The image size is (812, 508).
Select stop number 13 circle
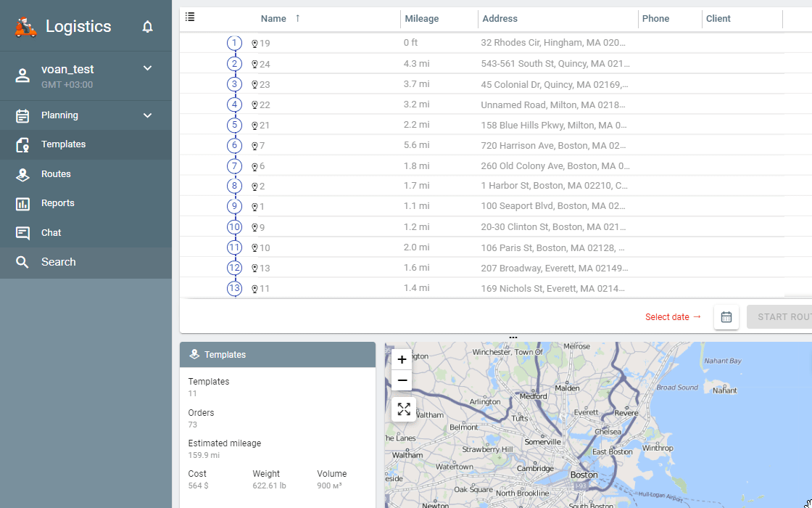[x=235, y=288]
